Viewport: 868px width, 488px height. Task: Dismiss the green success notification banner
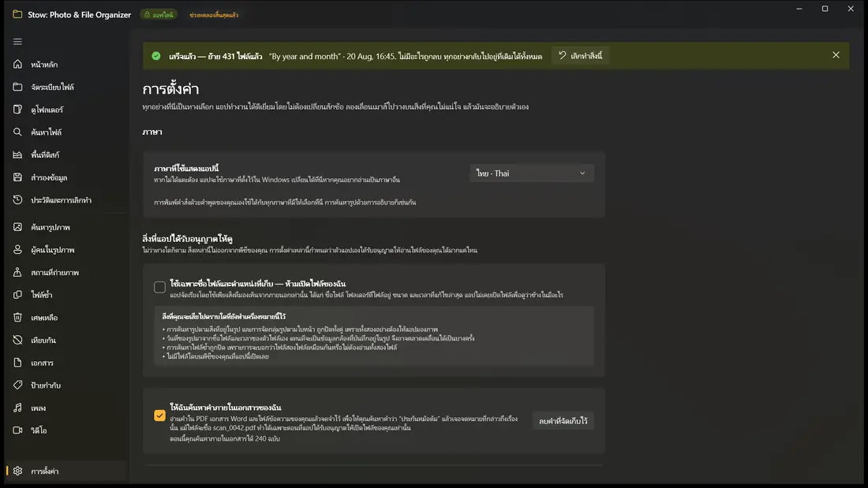[836, 55]
